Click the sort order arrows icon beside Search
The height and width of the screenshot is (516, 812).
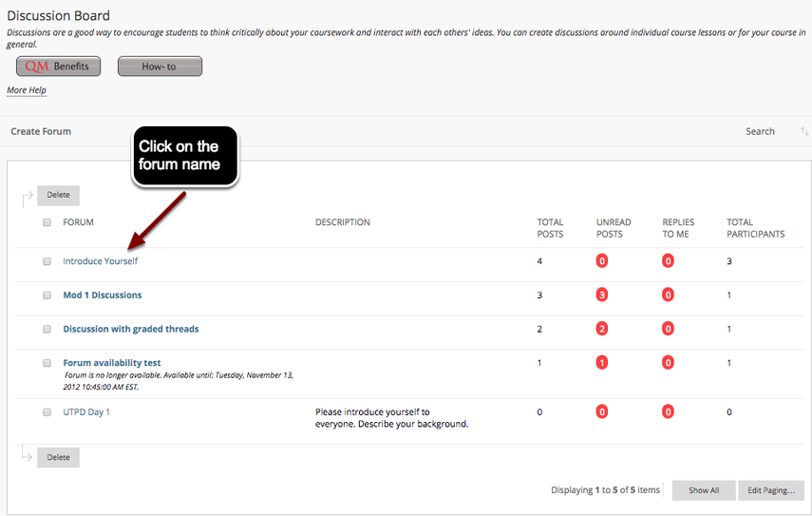pyautogui.click(x=803, y=131)
